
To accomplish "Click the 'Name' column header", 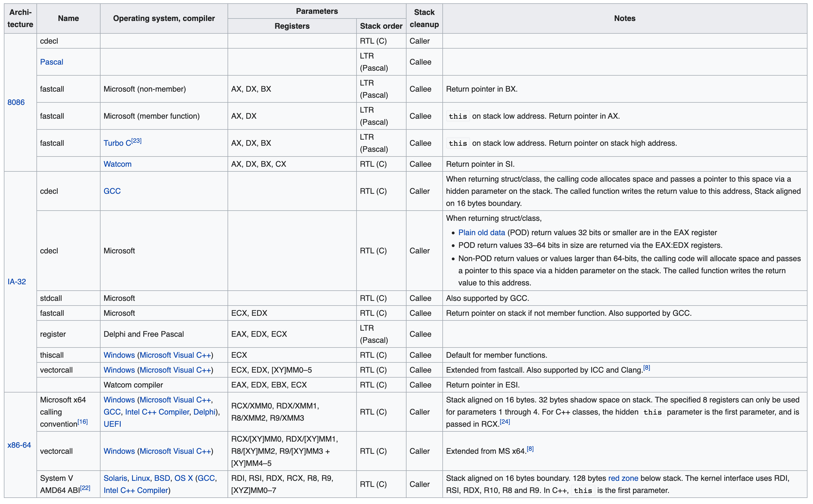I will point(68,18).
